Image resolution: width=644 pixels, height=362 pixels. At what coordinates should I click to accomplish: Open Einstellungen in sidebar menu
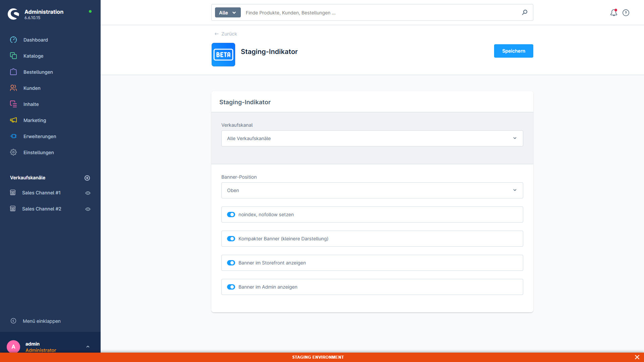[x=39, y=153]
